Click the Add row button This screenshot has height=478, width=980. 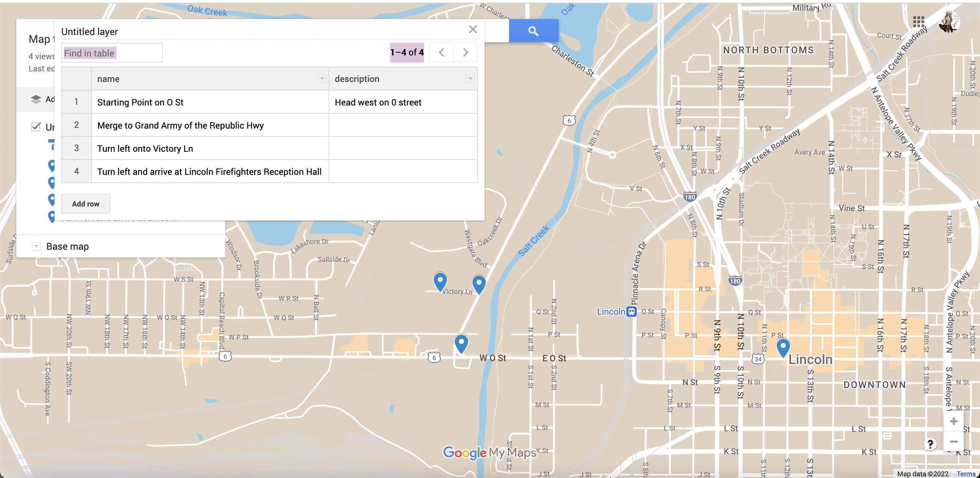(86, 204)
